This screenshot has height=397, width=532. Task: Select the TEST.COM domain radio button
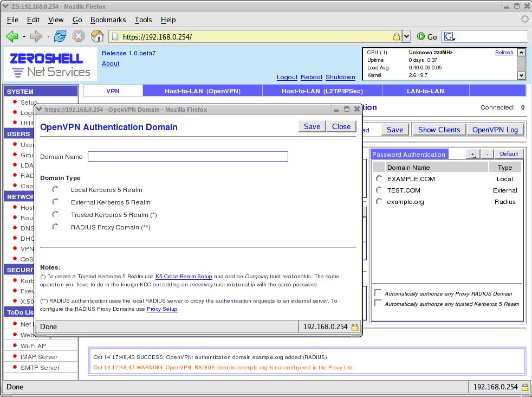pos(379,190)
